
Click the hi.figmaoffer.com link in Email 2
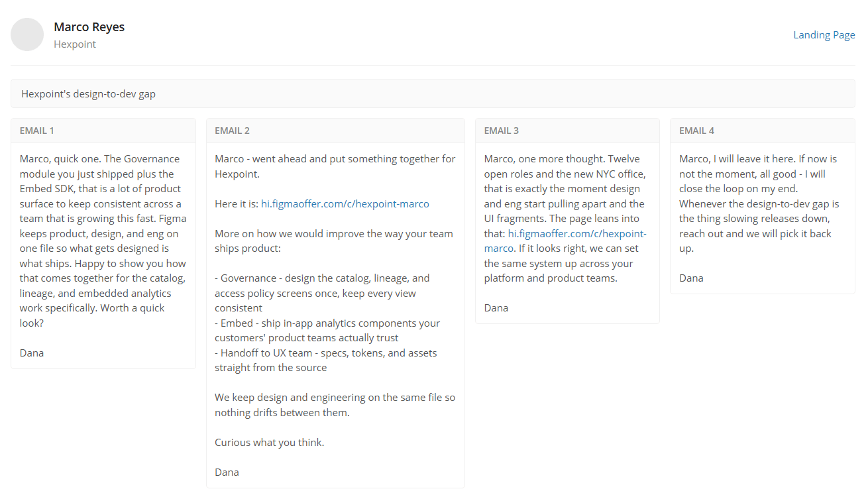345,204
